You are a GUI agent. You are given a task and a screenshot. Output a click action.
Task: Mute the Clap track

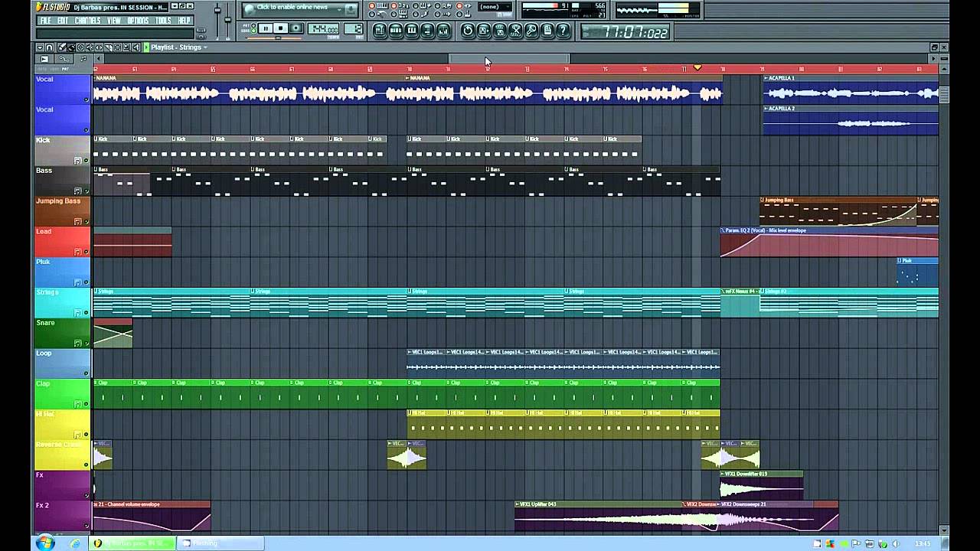87,404
